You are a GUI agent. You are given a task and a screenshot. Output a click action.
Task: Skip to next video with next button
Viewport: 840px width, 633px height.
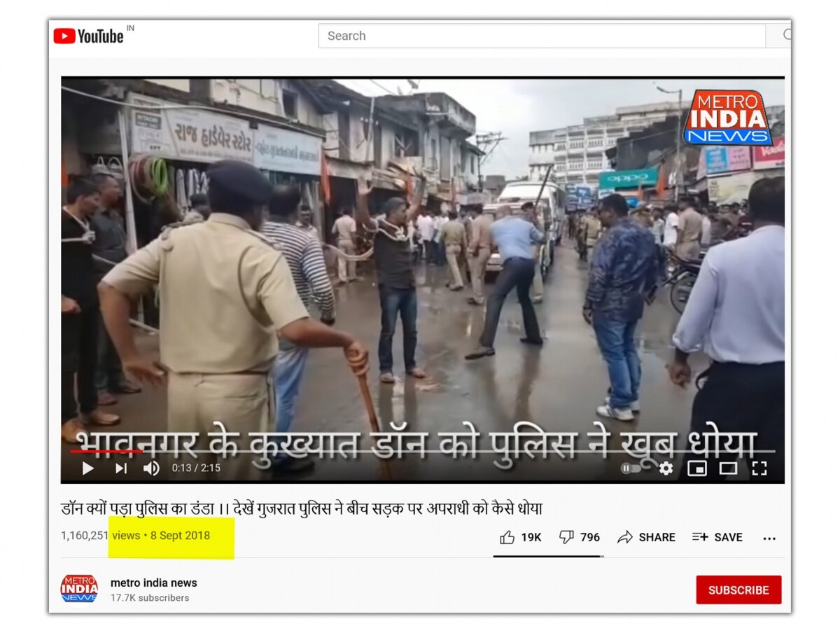[120, 468]
